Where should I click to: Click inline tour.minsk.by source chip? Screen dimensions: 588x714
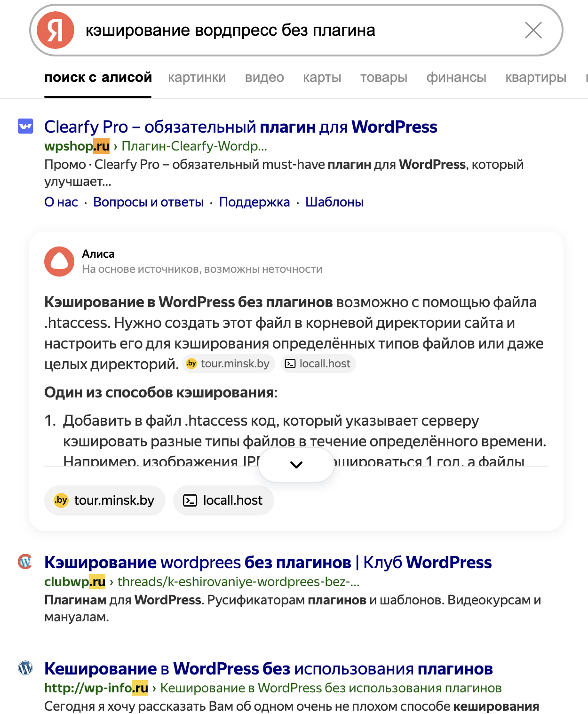[x=229, y=364]
